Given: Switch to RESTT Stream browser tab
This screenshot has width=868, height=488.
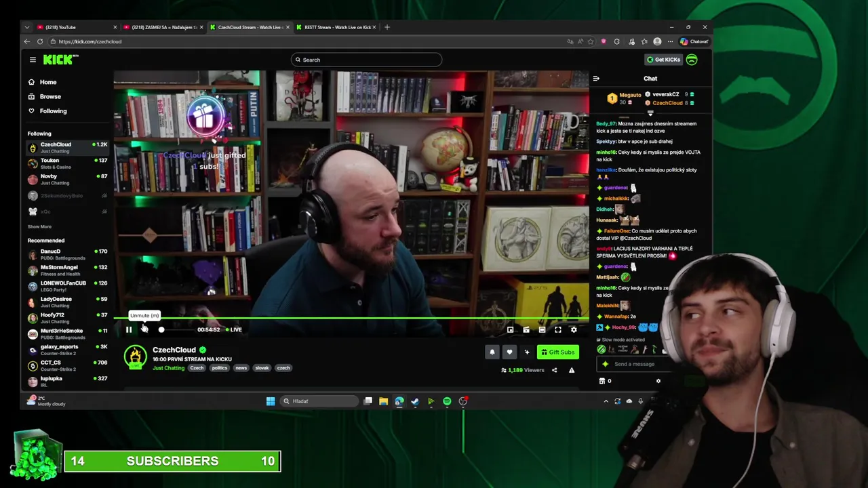Looking at the screenshot, I should tap(337, 27).
